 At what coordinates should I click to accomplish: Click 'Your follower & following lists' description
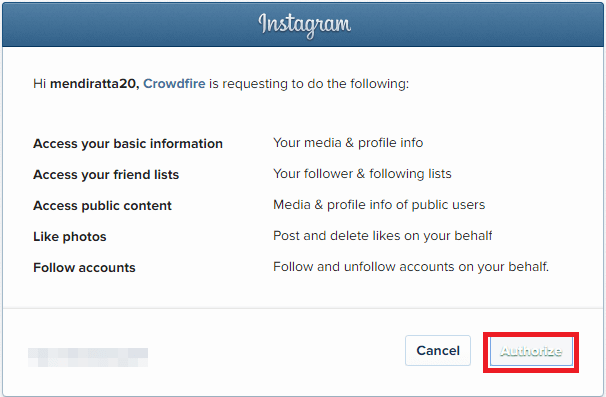click(363, 174)
